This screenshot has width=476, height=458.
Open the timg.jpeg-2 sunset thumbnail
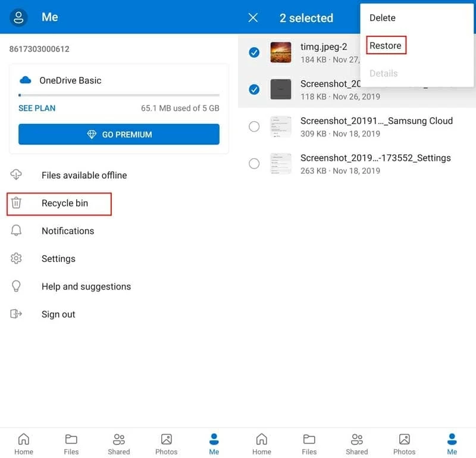coord(280,52)
